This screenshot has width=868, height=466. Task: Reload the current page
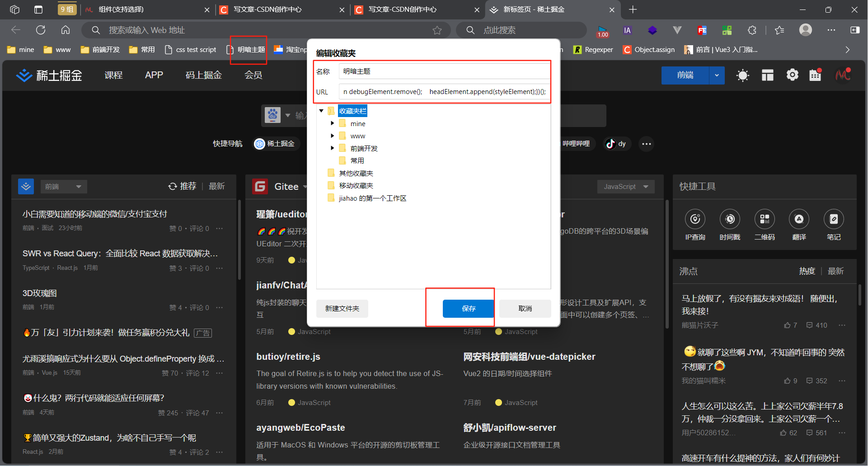[41, 30]
